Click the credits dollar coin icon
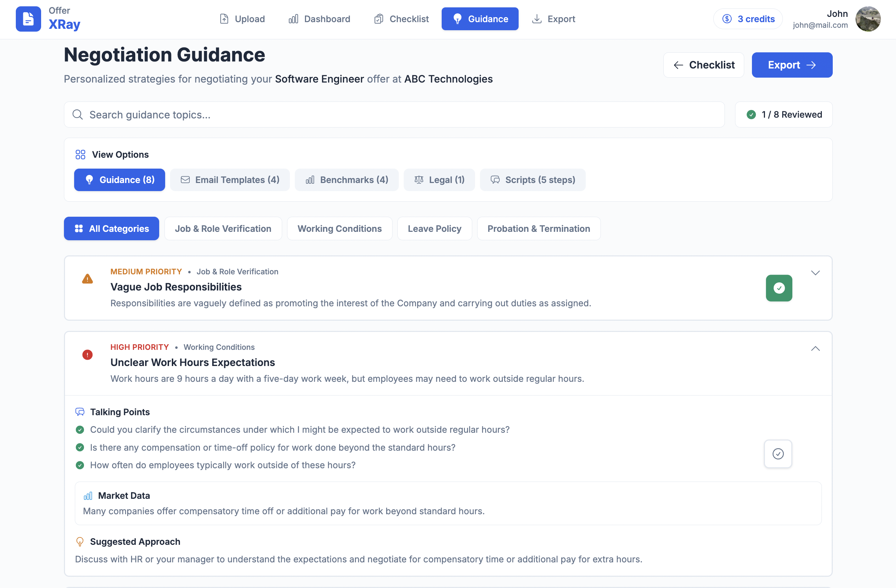Screen dimensions: 896x588 [x=727, y=19]
